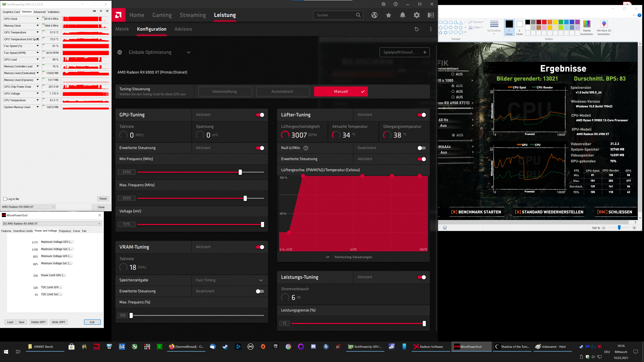Screen dimensions: 644x362
Task: Disable the GPU-Tuning toggle
Action: pyautogui.click(x=260, y=115)
